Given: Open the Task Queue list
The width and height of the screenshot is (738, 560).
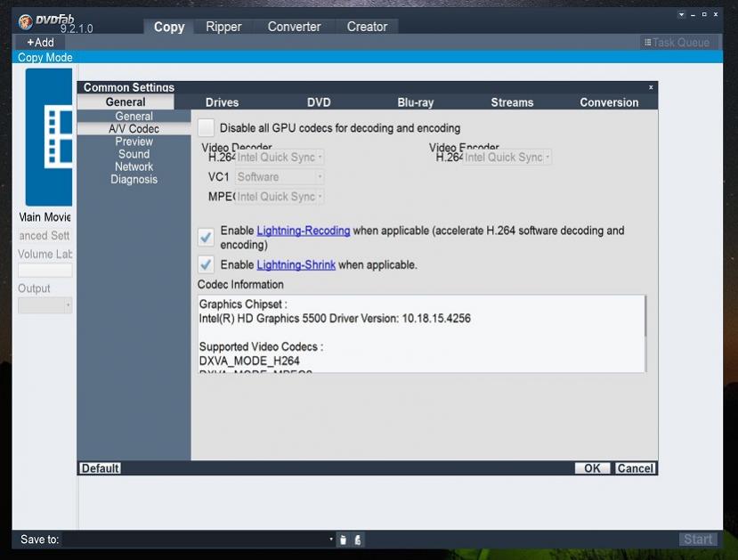Looking at the screenshot, I should click(677, 43).
